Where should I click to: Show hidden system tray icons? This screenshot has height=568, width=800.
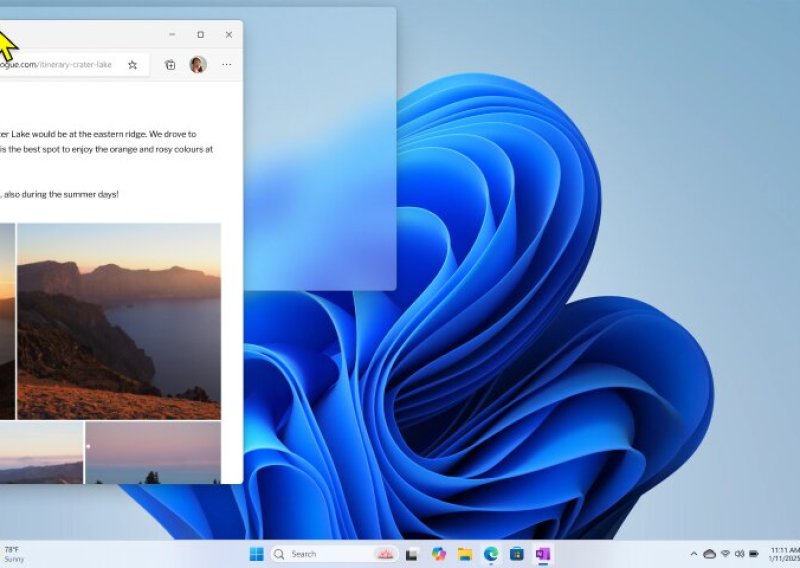[x=694, y=554]
